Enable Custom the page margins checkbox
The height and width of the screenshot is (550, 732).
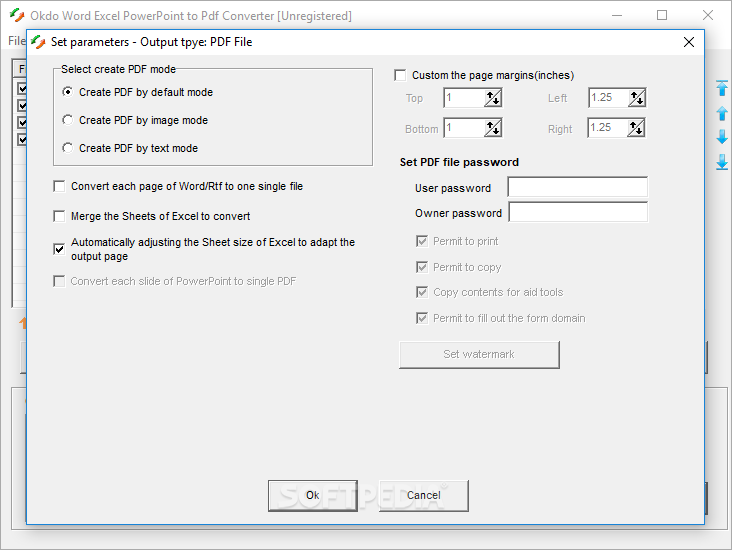click(x=400, y=75)
